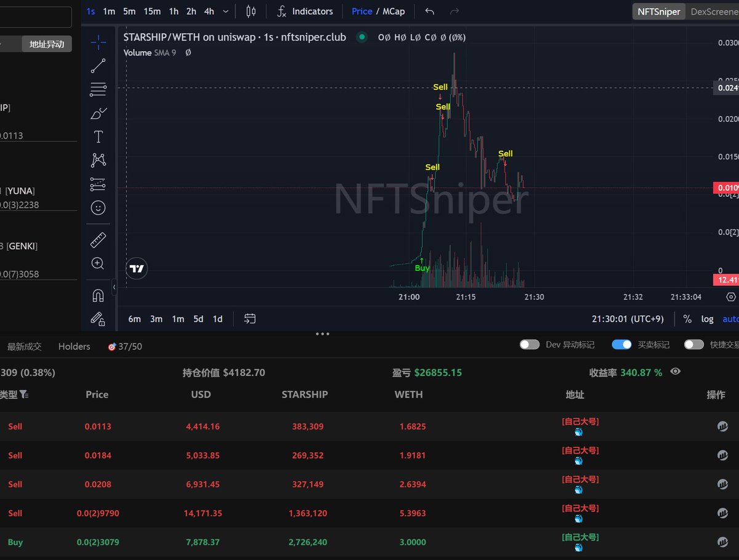Click the 自己大号 address on Buy row
Screen dimensions: 739x560
coord(579,537)
